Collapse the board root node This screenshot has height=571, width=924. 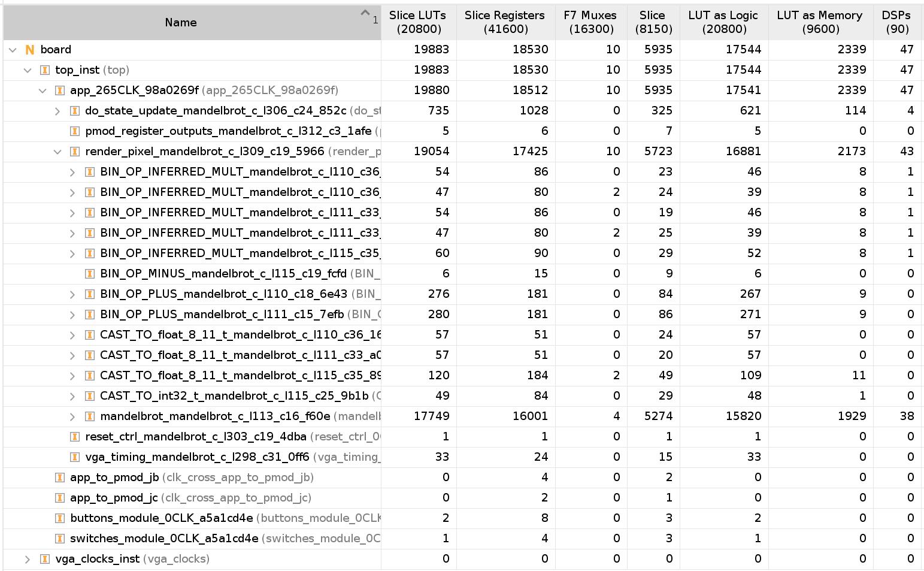click(x=13, y=50)
